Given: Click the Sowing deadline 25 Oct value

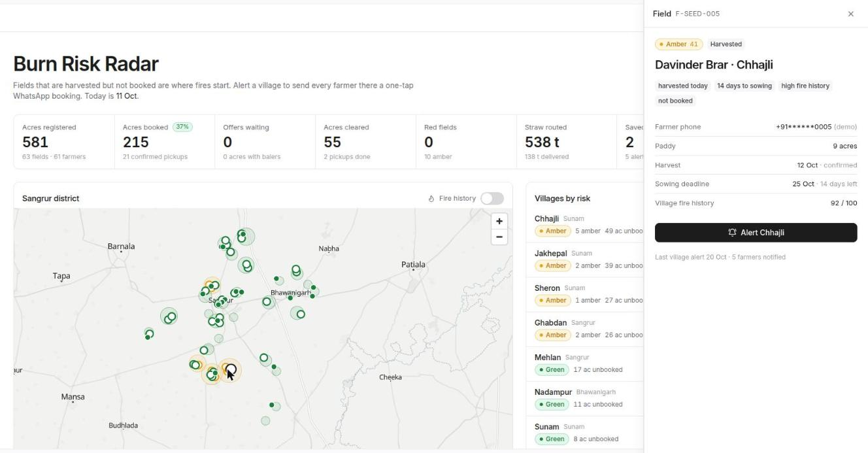Looking at the screenshot, I should click(x=803, y=184).
